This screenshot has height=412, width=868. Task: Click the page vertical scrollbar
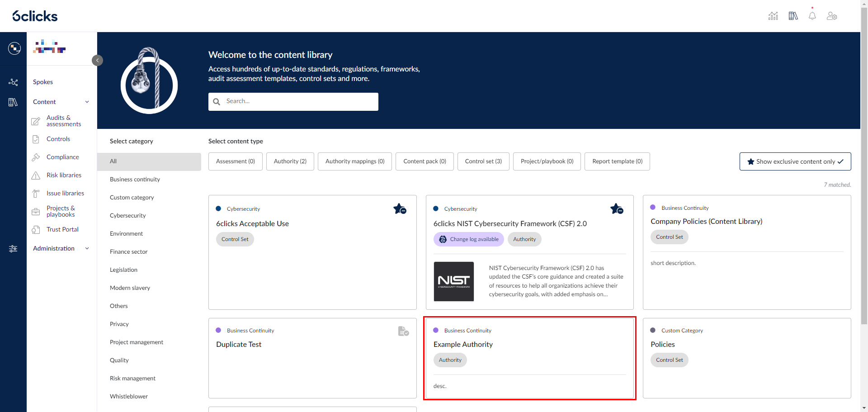pyautogui.click(x=864, y=165)
